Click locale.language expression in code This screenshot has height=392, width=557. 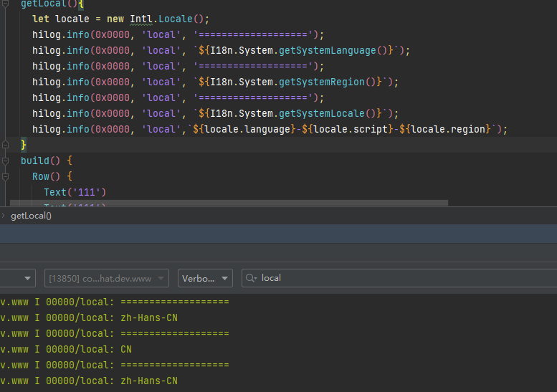247,129
